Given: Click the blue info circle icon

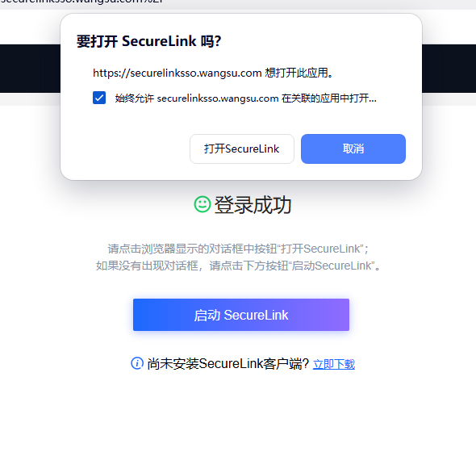Looking at the screenshot, I should tap(137, 363).
